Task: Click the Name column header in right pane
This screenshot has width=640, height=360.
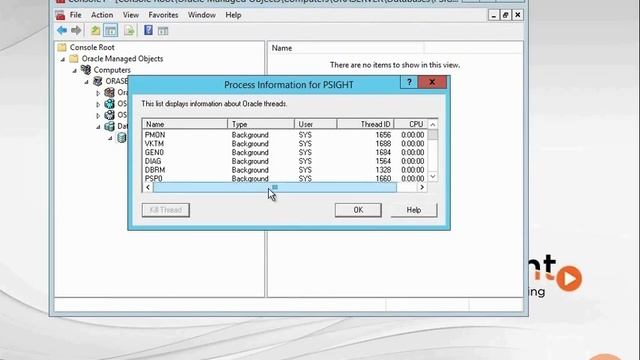Action: [x=346, y=48]
